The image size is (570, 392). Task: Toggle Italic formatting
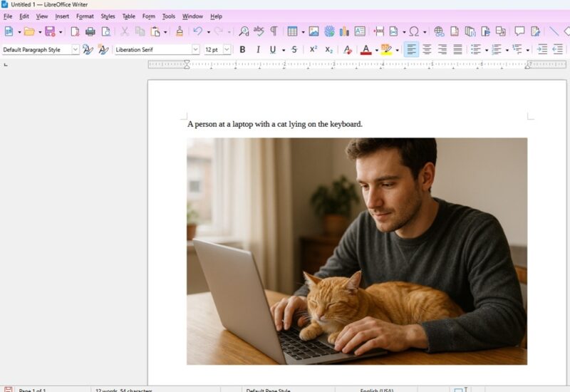pos(258,50)
